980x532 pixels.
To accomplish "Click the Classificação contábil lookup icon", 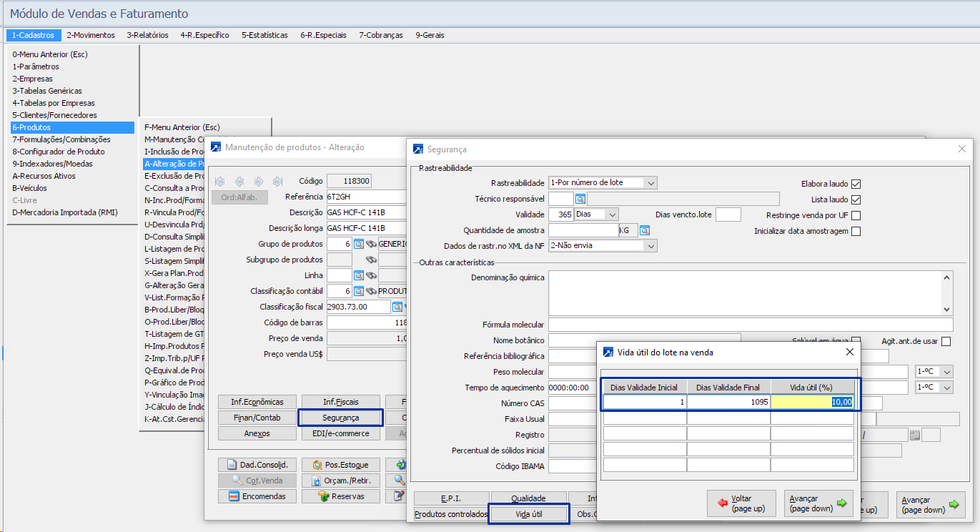I will point(359,291).
